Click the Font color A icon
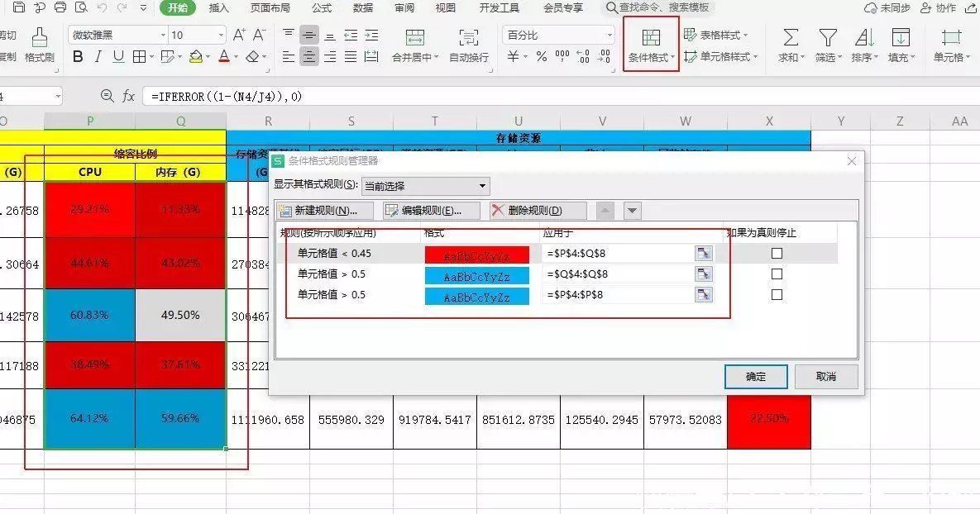This screenshot has height=514, width=980. click(224, 57)
